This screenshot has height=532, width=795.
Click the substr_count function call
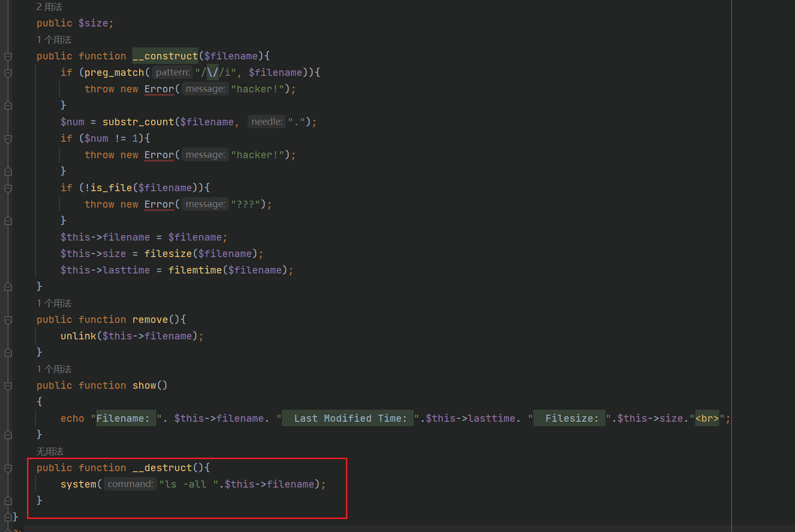point(138,122)
